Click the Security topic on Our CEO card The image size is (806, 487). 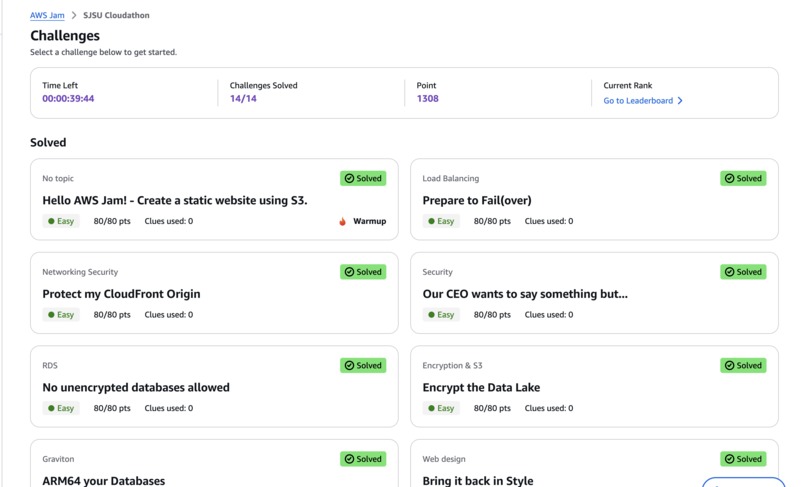(x=437, y=272)
